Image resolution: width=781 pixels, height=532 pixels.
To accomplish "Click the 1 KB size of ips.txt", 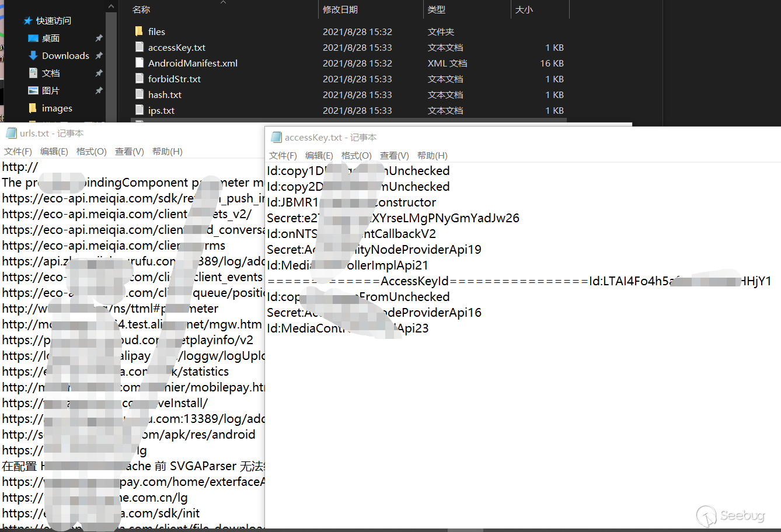I will (x=555, y=110).
